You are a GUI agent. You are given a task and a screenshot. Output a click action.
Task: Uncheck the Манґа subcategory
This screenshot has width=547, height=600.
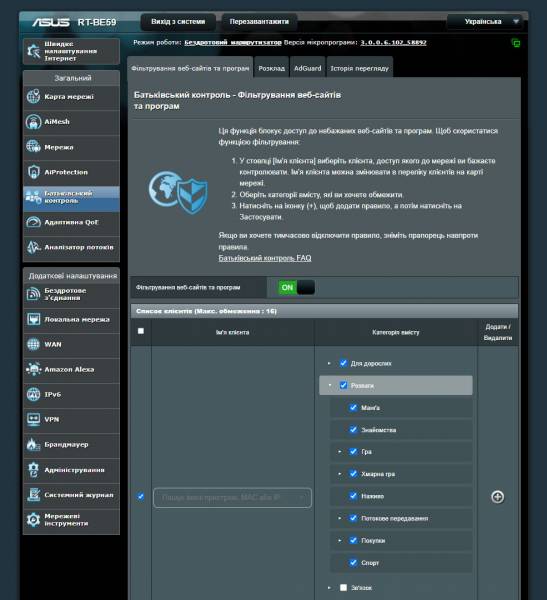click(353, 408)
